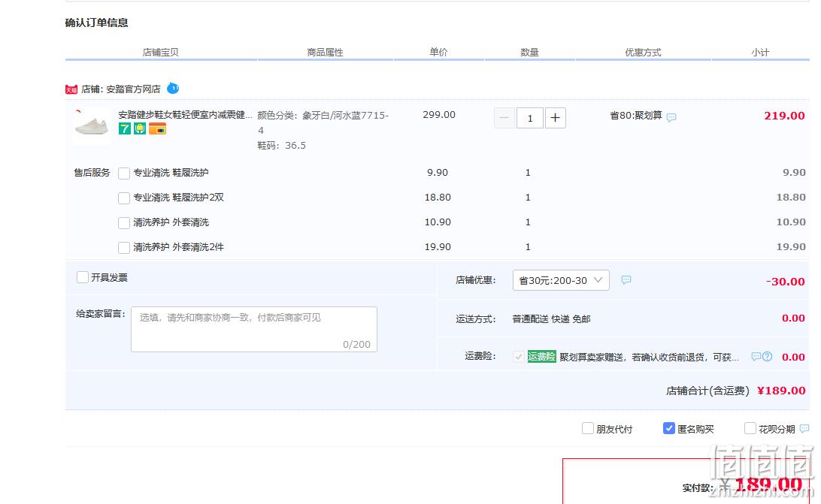
Task: Click the 花呗分期 info bubble icon
Action: coord(804,429)
